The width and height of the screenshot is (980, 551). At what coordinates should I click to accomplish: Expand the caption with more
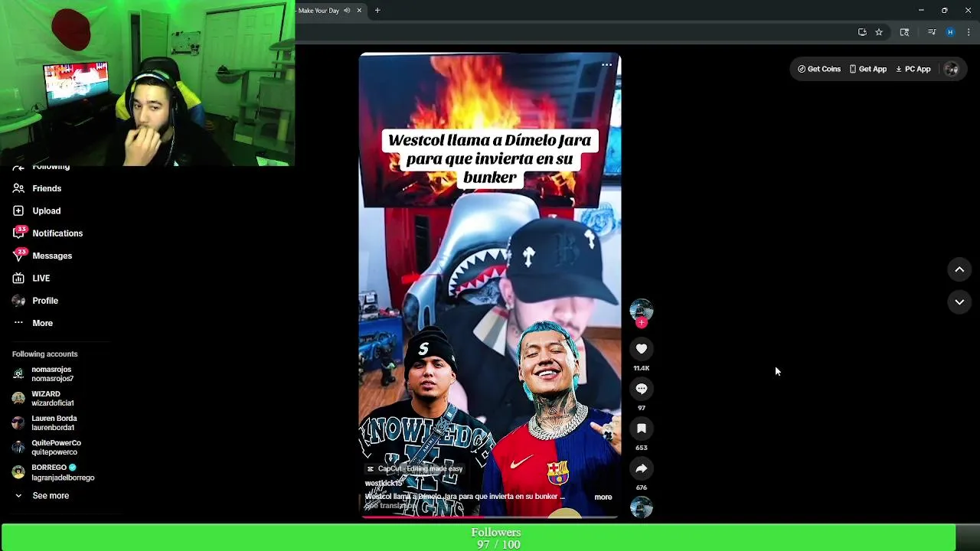pos(603,497)
